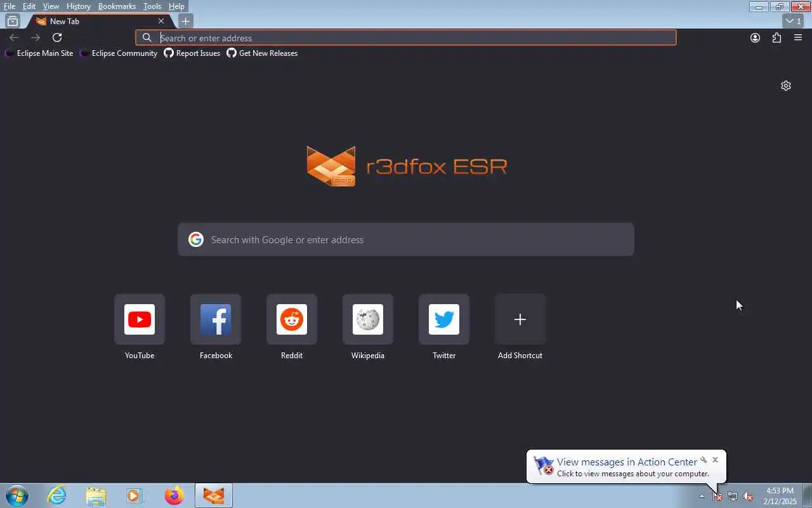Viewport: 812px width, 508px height.
Task: Click the Show desktop strip
Action: [x=807, y=495]
